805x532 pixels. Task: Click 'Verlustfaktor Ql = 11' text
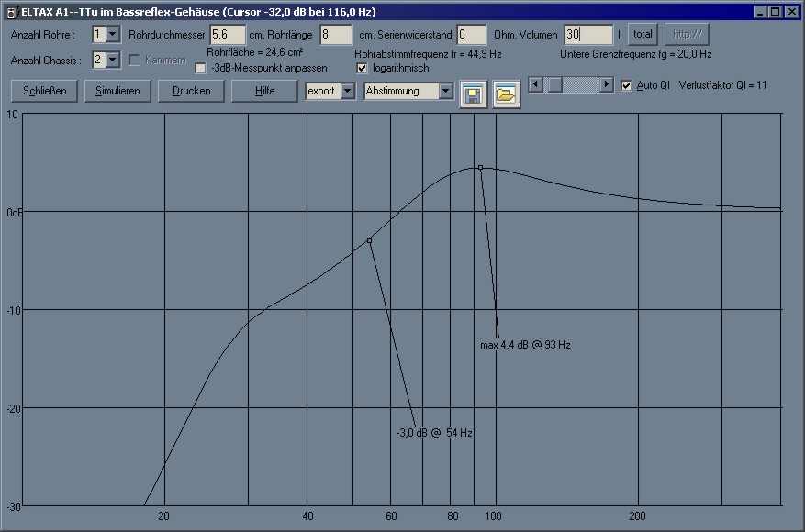pos(722,85)
